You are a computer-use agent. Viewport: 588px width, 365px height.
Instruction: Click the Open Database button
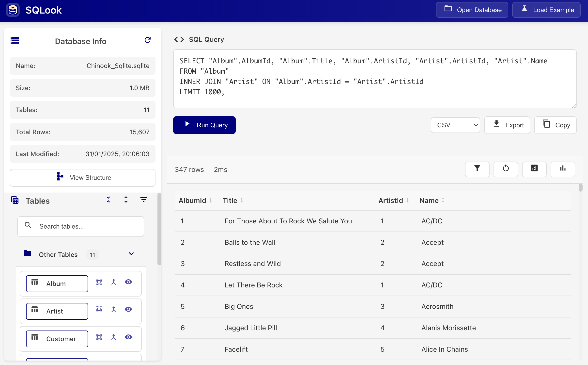pos(472,10)
